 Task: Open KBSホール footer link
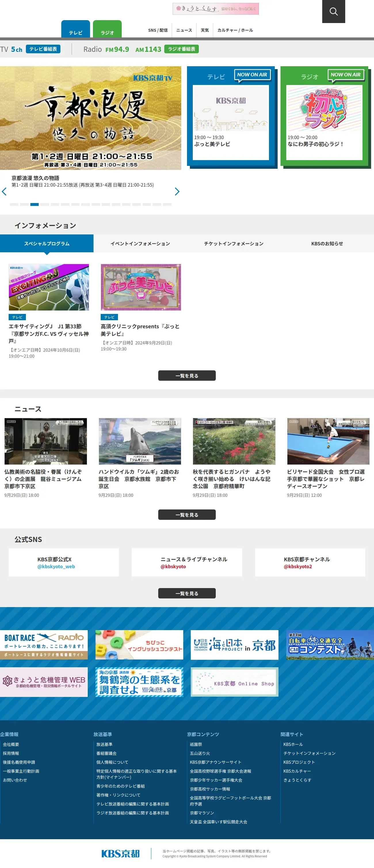click(x=293, y=744)
